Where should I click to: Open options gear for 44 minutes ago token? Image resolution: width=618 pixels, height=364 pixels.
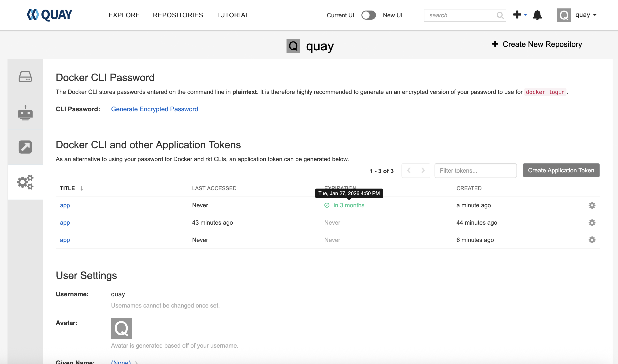click(592, 223)
